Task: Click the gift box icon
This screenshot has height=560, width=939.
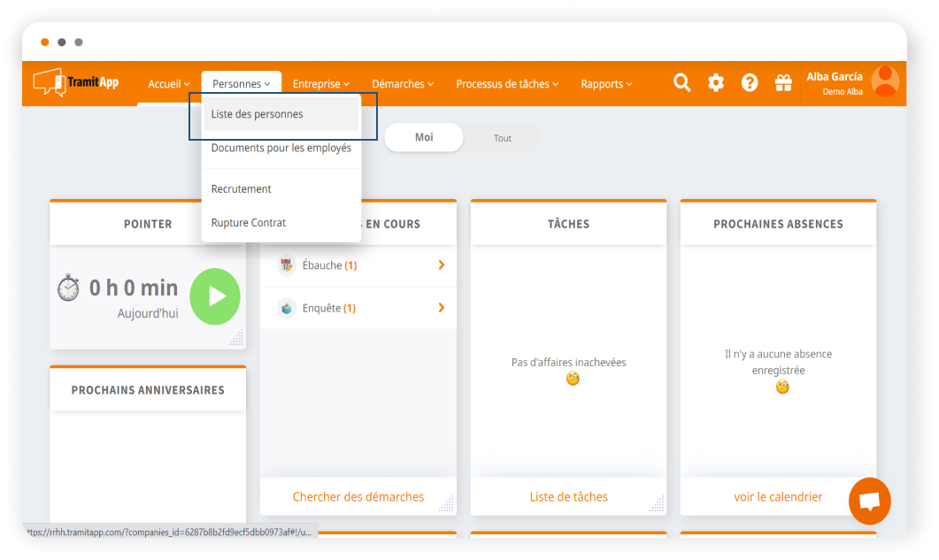Action: tap(783, 83)
